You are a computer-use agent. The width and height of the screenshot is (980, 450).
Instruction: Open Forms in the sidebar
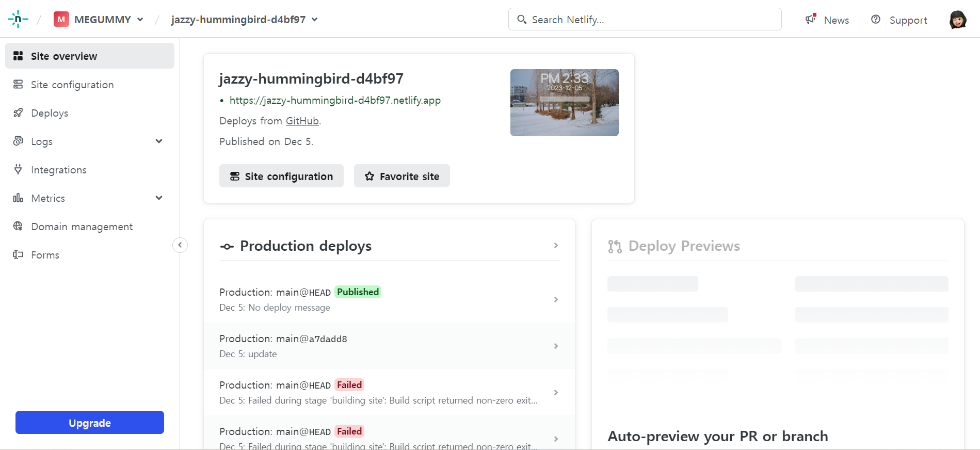click(x=90, y=254)
